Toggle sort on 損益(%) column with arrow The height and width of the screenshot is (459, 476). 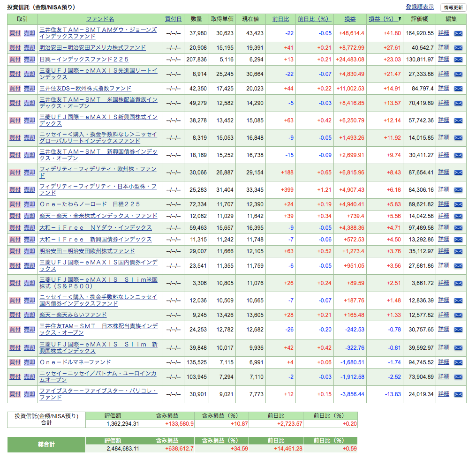385,19
